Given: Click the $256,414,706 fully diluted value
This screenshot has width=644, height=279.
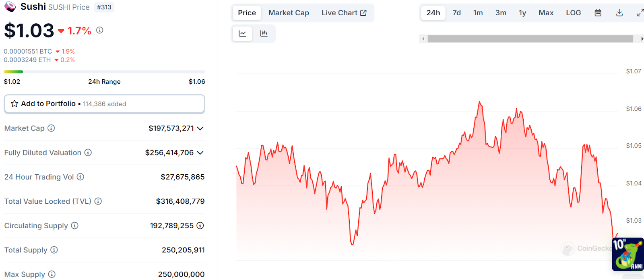Looking at the screenshot, I should pyautogui.click(x=169, y=153).
